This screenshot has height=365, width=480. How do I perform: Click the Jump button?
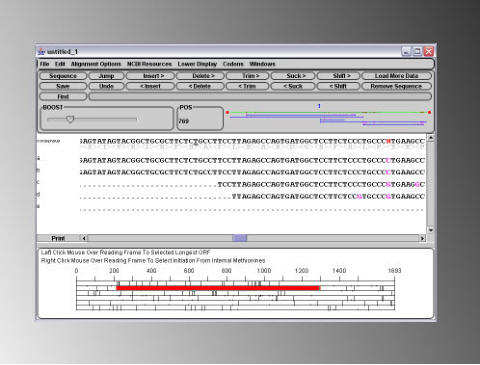coord(106,76)
